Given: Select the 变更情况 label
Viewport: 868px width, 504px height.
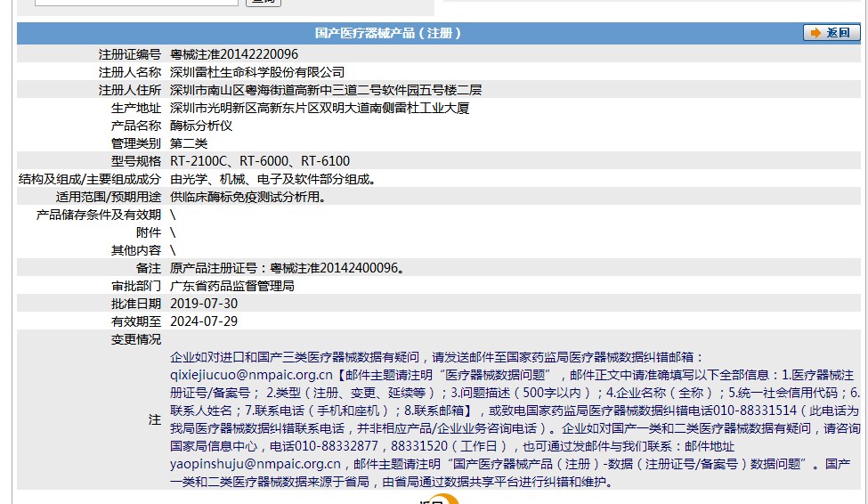Looking at the screenshot, I should pyautogui.click(x=135, y=339).
